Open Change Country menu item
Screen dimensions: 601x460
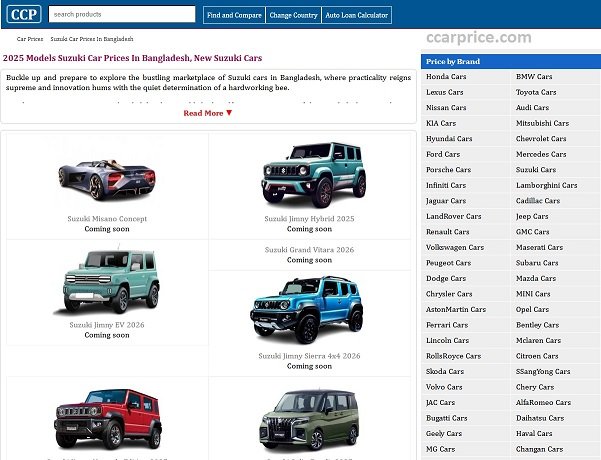pyautogui.click(x=294, y=15)
